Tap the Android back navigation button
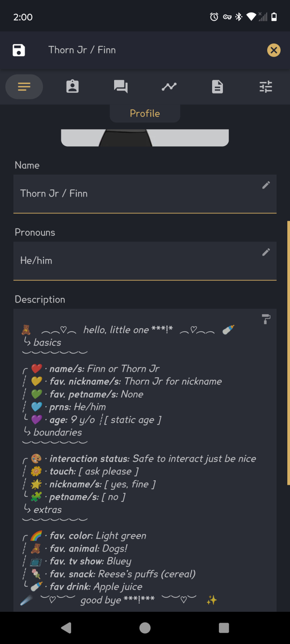 pyautogui.click(x=66, y=628)
